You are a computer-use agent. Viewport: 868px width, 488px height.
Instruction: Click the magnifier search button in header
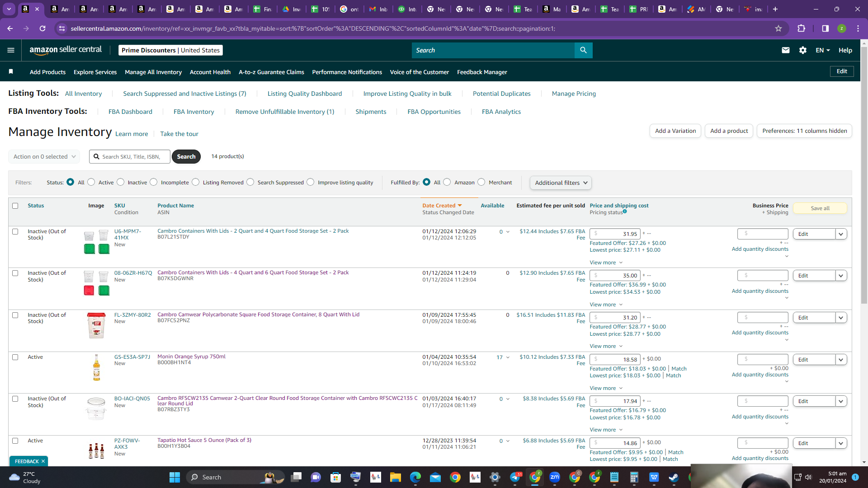click(583, 50)
